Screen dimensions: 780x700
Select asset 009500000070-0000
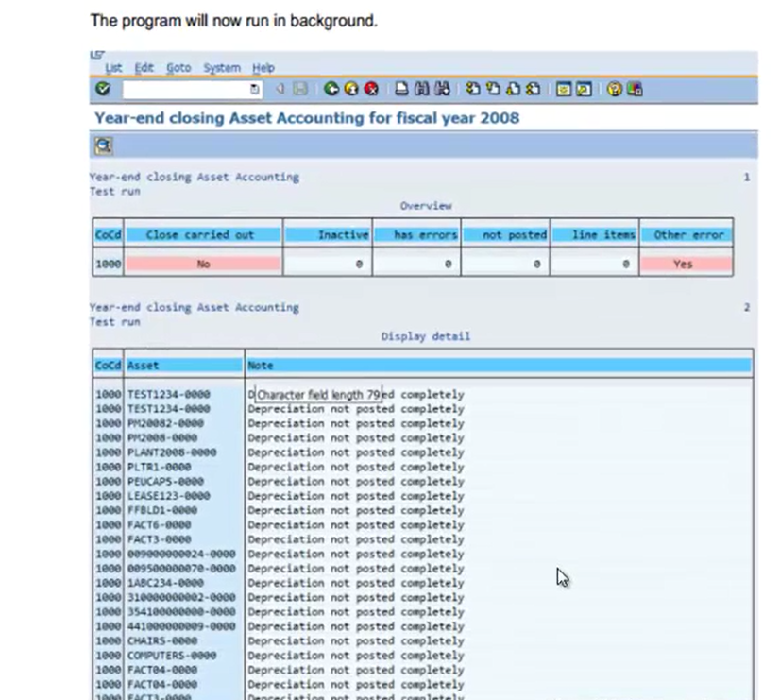click(181, 568)
